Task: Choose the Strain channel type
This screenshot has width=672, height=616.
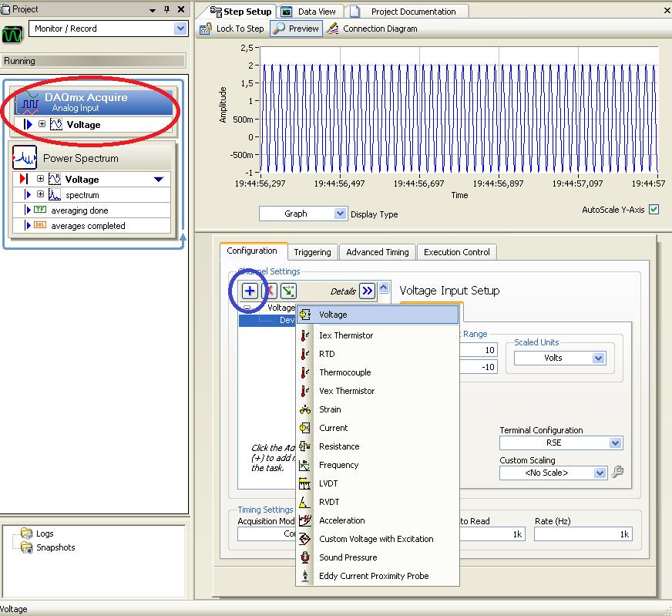Action: point(378,409)
